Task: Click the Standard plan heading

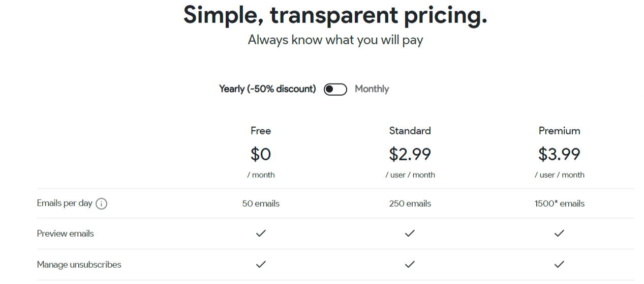Action: pyautogui.click(x=410, y=131)
